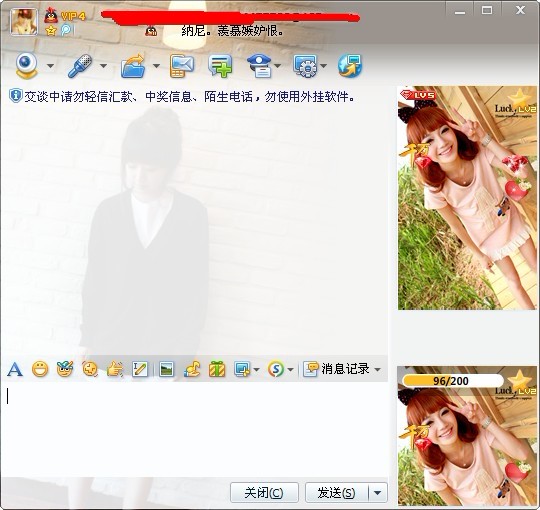The height and width of the screenshot is (510, 540).
Task: Open my QQ show image lower panel
Action: 468,436
